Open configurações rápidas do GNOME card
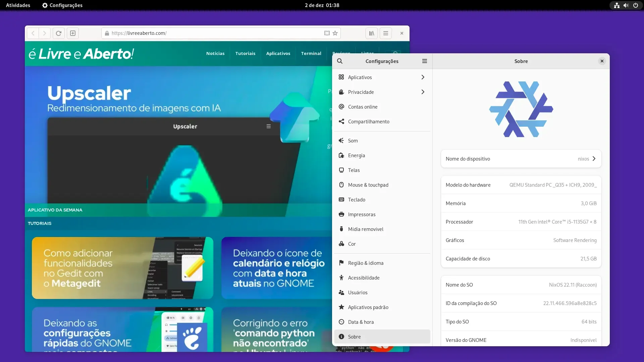 pyautogui.click(x=122, y=329)
